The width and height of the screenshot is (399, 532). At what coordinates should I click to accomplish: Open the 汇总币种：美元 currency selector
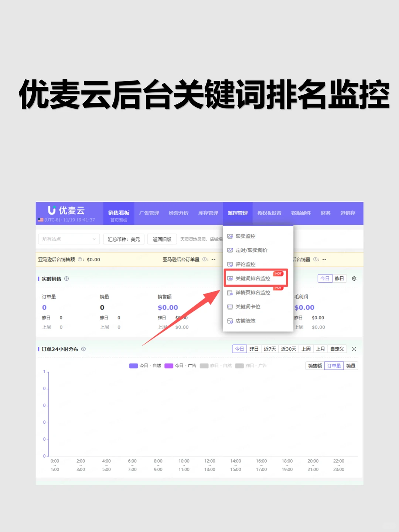(x=124, y=239)
